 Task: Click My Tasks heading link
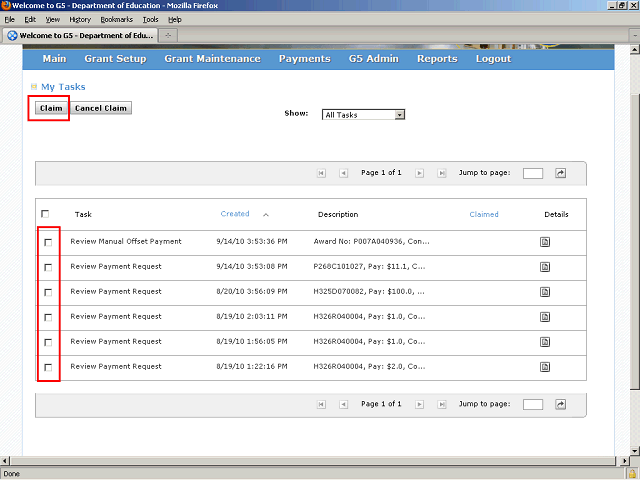click(63, 87)
